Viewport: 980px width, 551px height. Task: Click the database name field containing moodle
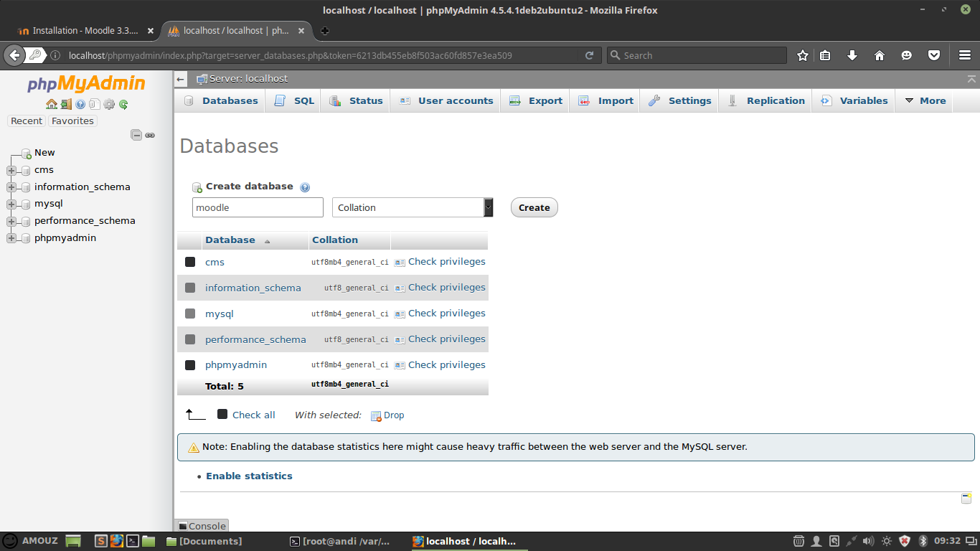click(x=258, y=207)
